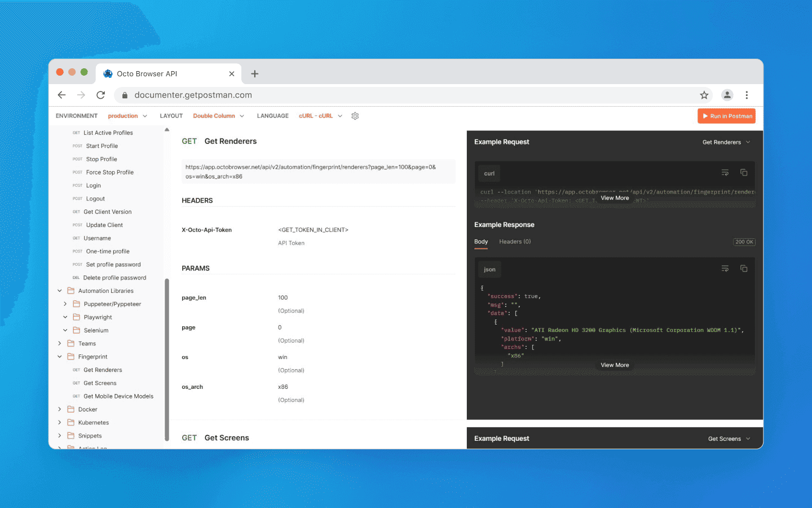Collapse the Automation Libraries folder chevron
The height and width of the screenshot is (508, 812).
(60, 291)
